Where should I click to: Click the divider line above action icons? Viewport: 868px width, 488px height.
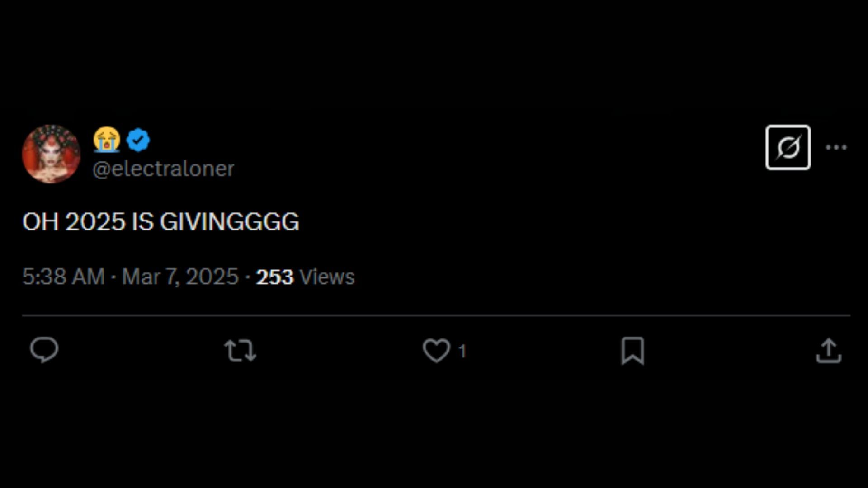pyautogui.click(x=436, y=315)
